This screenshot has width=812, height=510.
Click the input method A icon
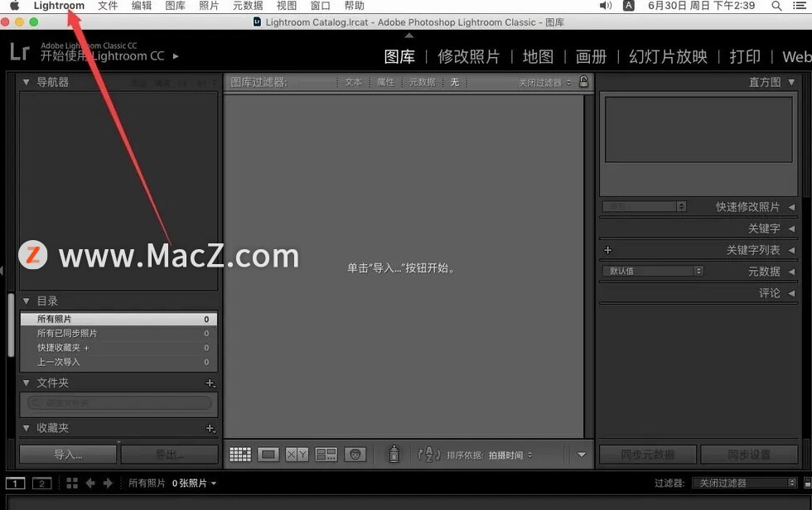tap(628, 6)
